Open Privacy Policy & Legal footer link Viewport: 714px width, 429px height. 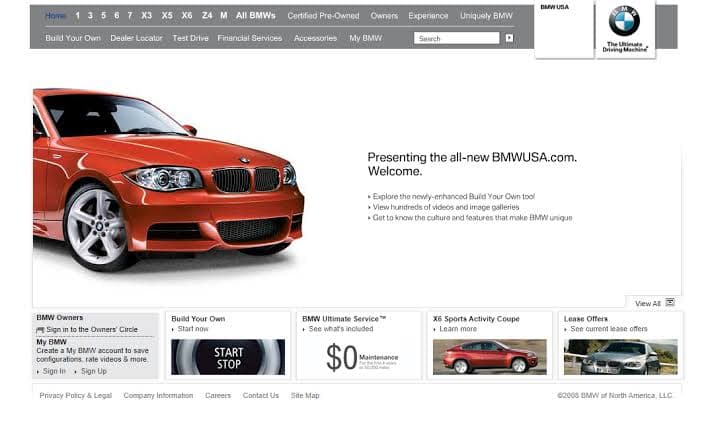[76, 395]
